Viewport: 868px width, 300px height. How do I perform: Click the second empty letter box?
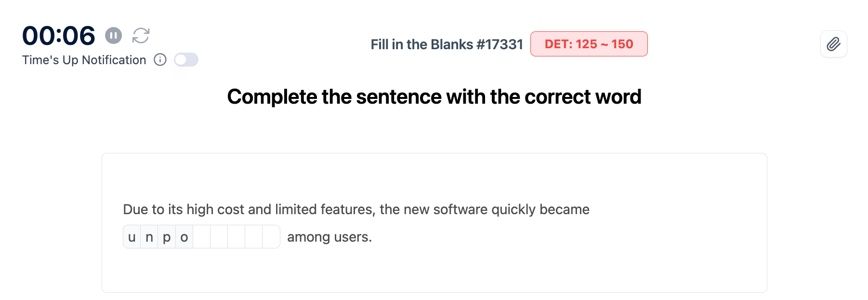tap(219, 237)
